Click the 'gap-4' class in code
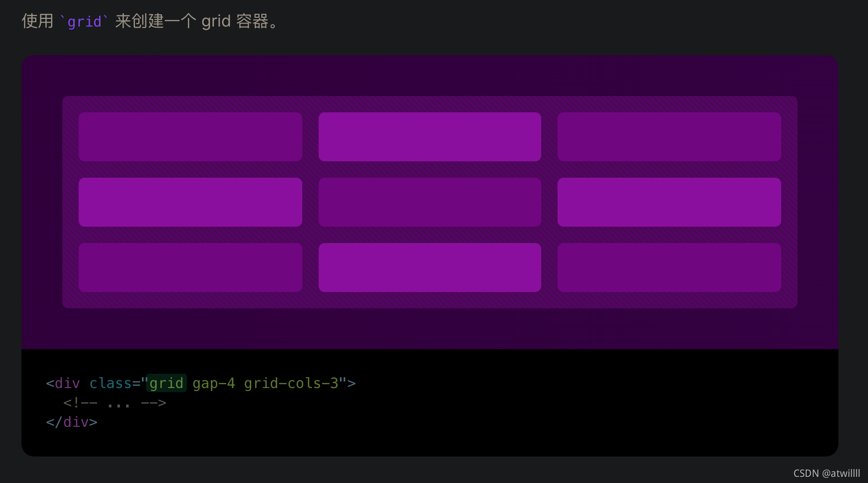This screenshot has height=483, width=868. (x=213, y=383)
